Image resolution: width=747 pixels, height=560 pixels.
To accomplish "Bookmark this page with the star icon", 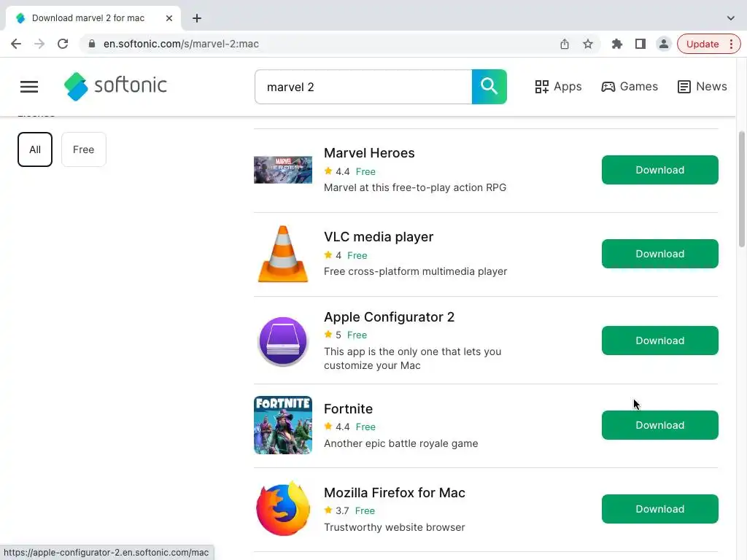I will point(588,44).
